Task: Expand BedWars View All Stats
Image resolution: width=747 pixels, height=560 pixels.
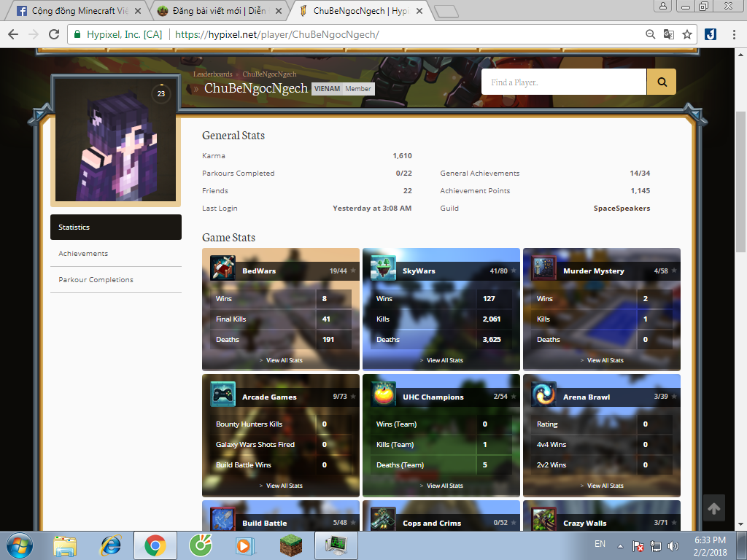Action: (281, 360)
